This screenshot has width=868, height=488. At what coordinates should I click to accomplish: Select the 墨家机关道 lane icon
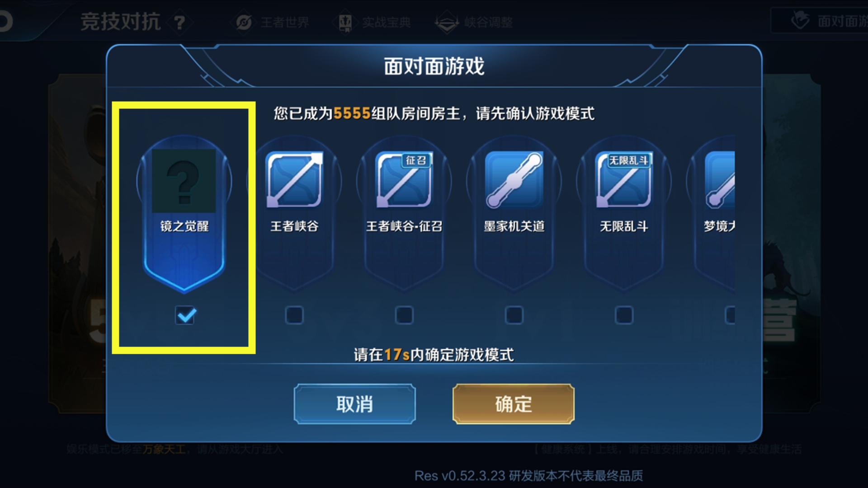coord(514,180)
